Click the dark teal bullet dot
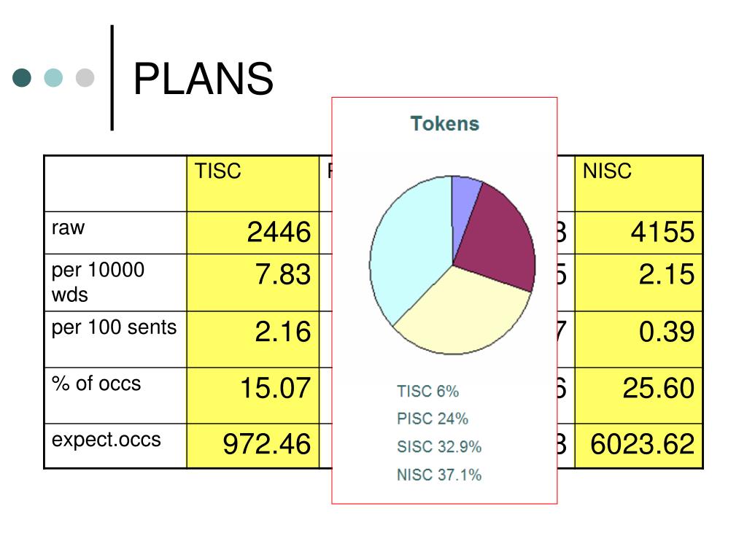 (22, 77)
